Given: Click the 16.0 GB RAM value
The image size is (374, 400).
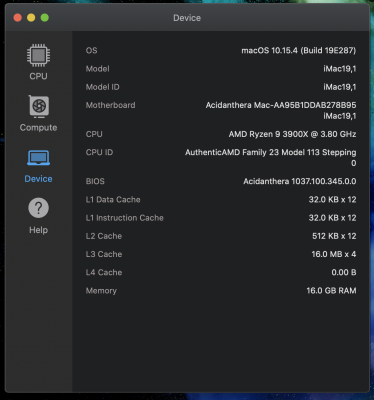Looking at the screenshot, I should 331,291.
